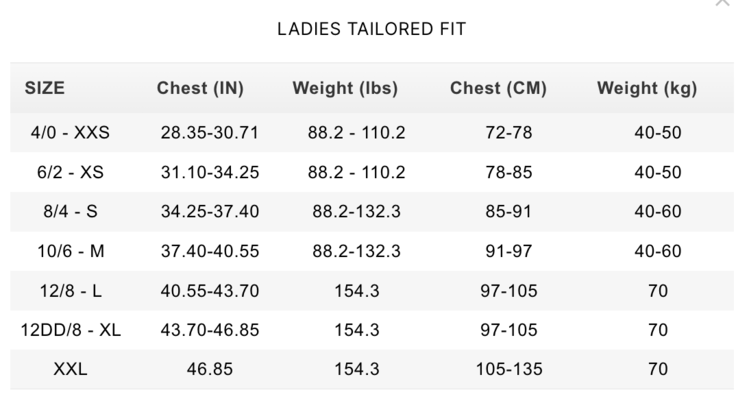749x401 pixels.
Task: Select the 37.40-40.55 chest inches value
Action: (x=210, y=251)
